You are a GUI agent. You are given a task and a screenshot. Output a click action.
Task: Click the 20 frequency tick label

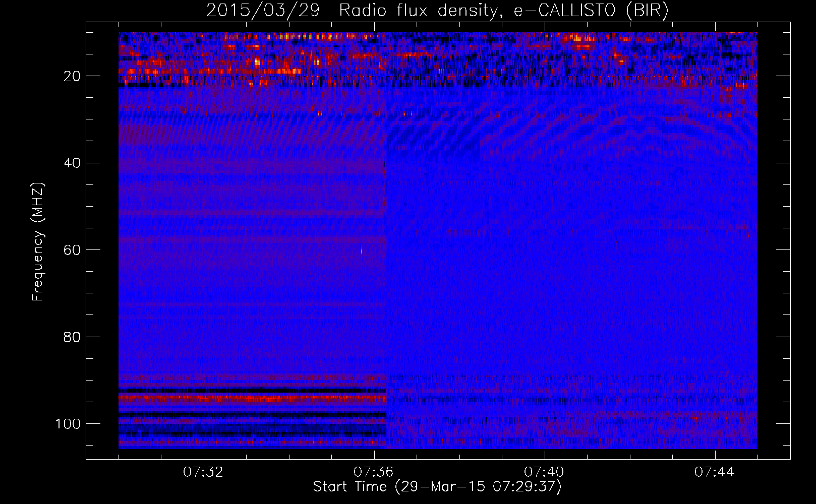point(72,76)
